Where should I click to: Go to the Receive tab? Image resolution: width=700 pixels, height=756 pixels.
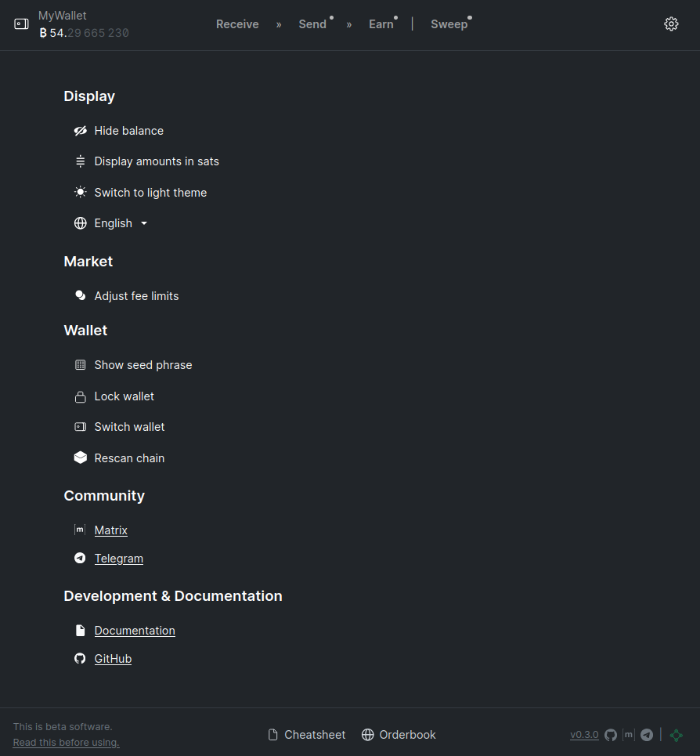coord(237,24)
